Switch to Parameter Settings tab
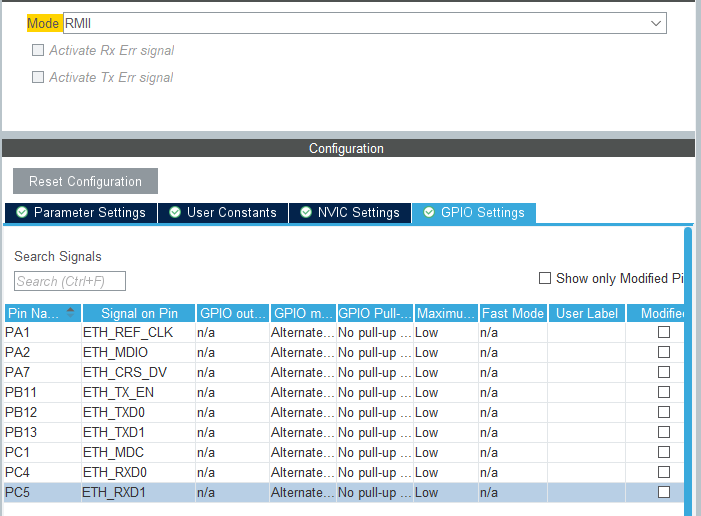Viewport: 701px width, 516px height. [81, 212]
